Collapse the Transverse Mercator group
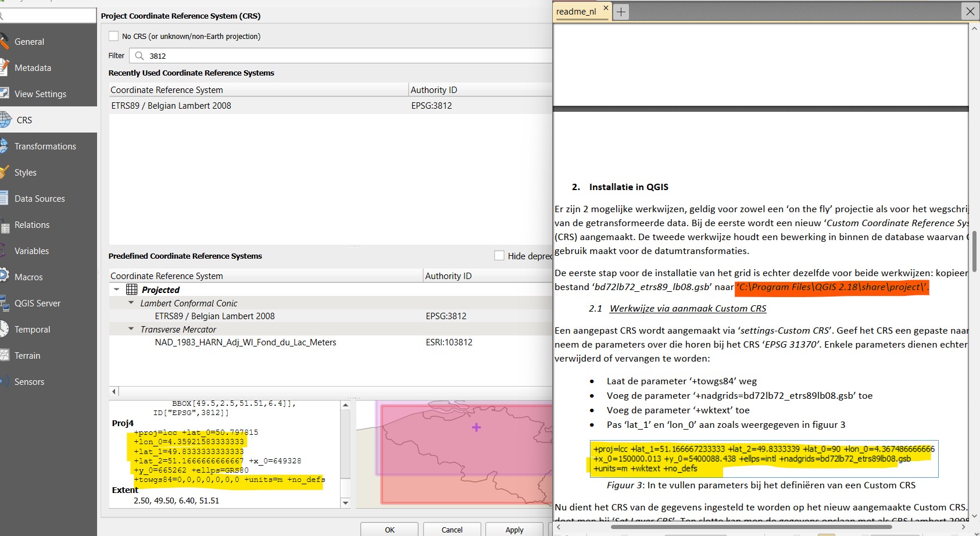This screenshot has height=536, width=980. coord(131,329)
